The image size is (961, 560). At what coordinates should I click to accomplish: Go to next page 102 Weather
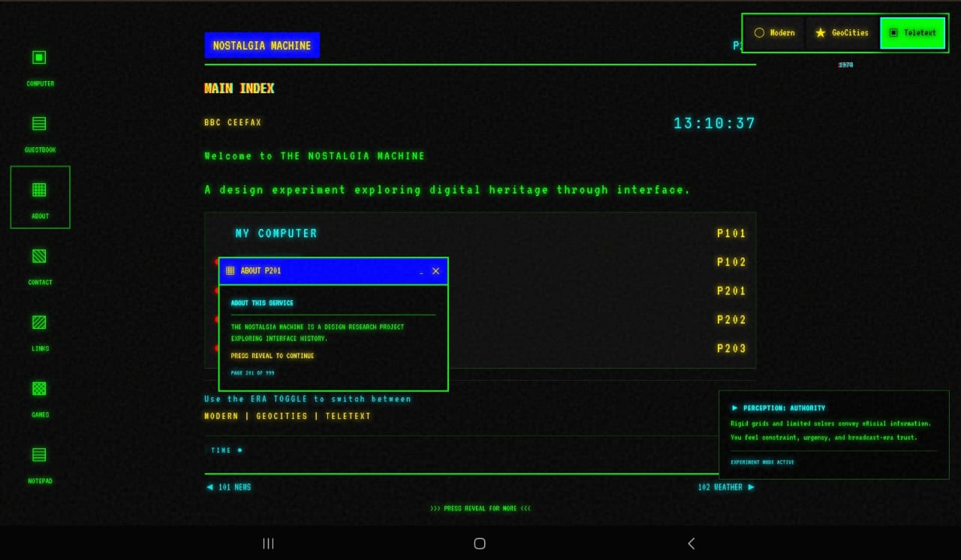(x=726, y=487)
